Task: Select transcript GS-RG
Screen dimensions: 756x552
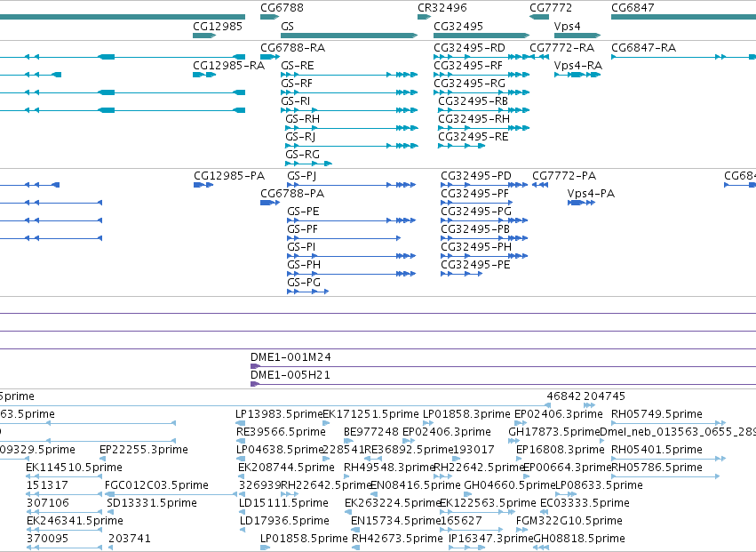Action: coord(302,155)
